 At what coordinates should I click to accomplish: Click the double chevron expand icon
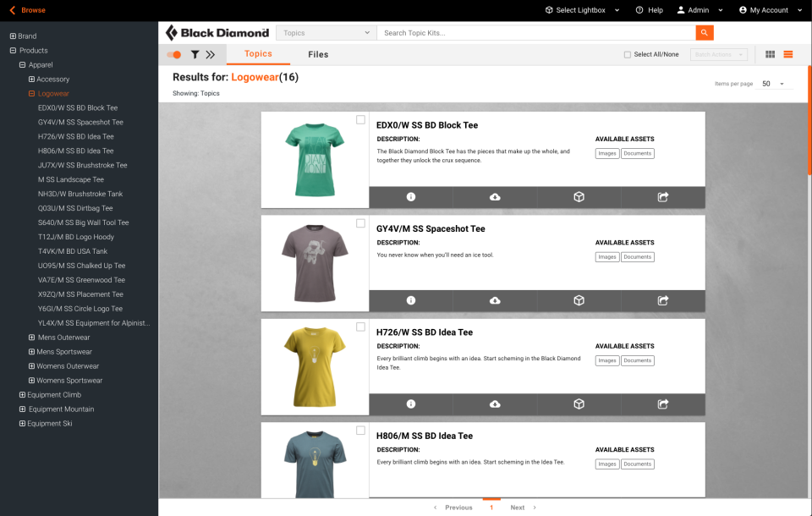click(211, 54)
